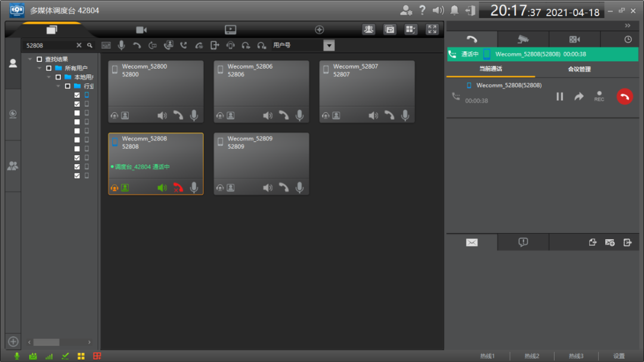Collapse the 本地用户 tree node
644x362 pixels.
pos(49,78)
